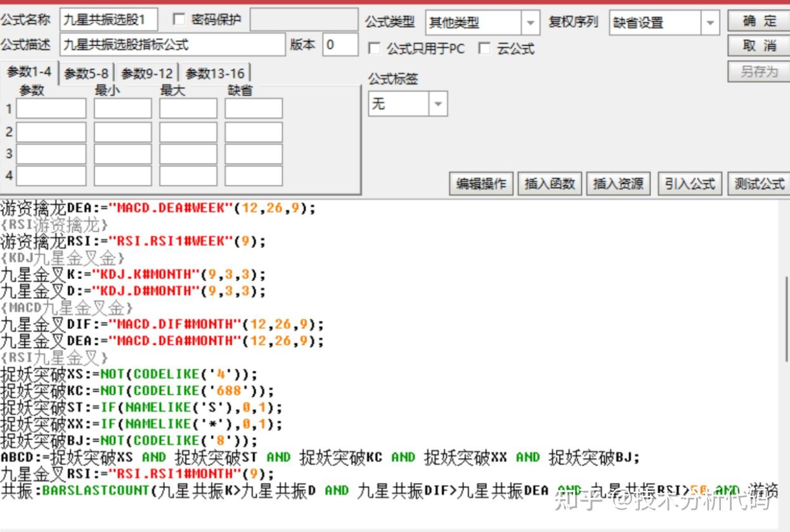
Task: Click the 插入函数 button
Action: (x=550, y=183)
